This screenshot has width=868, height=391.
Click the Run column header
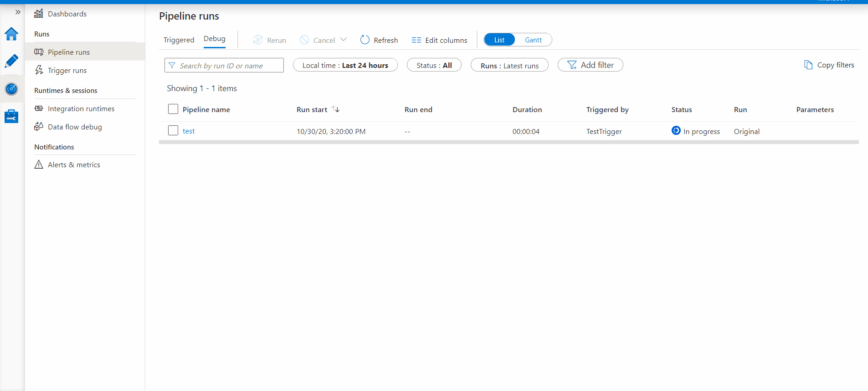740,109
